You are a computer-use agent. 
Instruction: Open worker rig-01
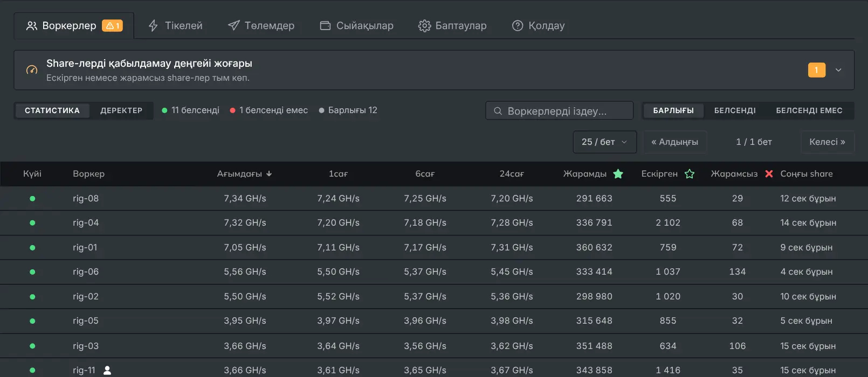tap(85, 248)
